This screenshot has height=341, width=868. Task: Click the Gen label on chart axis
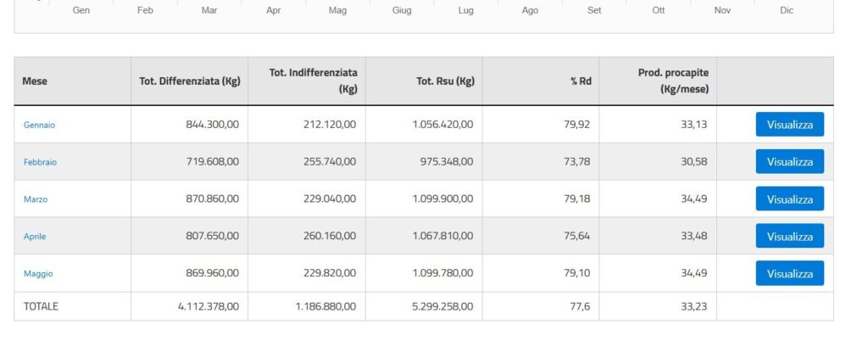point(81,10)
